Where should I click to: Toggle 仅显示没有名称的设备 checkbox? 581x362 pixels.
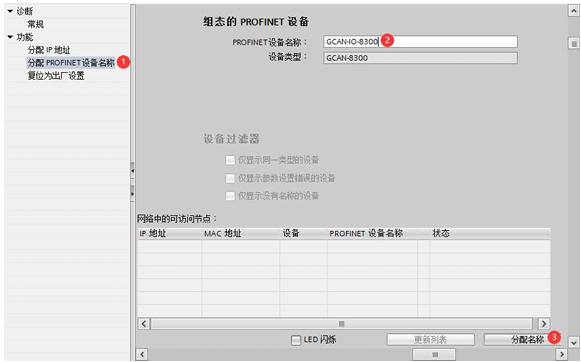tap(230, 196)
